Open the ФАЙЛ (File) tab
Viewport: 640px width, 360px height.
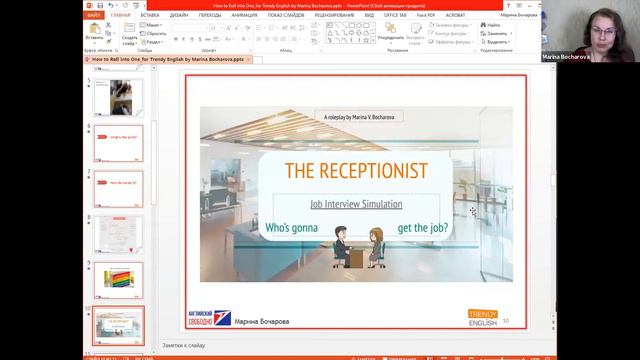point(94,15)
